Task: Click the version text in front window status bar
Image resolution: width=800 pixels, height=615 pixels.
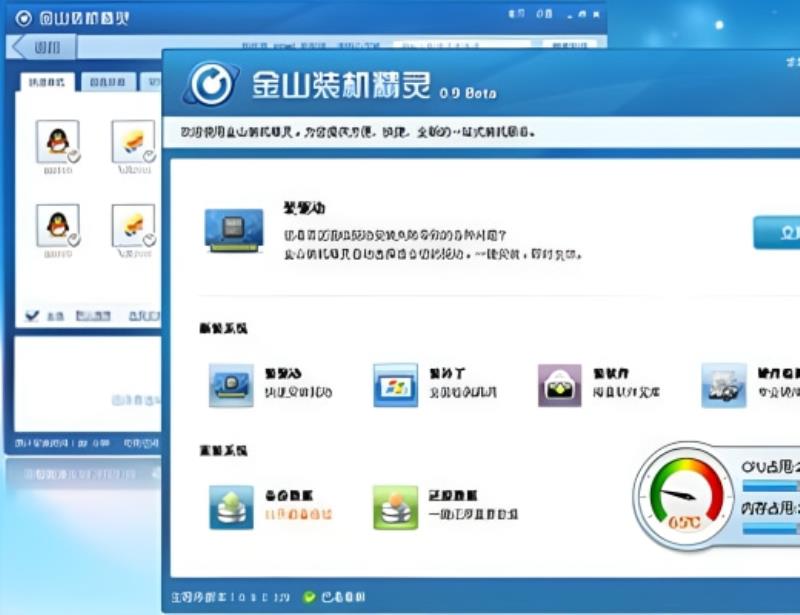Action: (x=231, y=597)
